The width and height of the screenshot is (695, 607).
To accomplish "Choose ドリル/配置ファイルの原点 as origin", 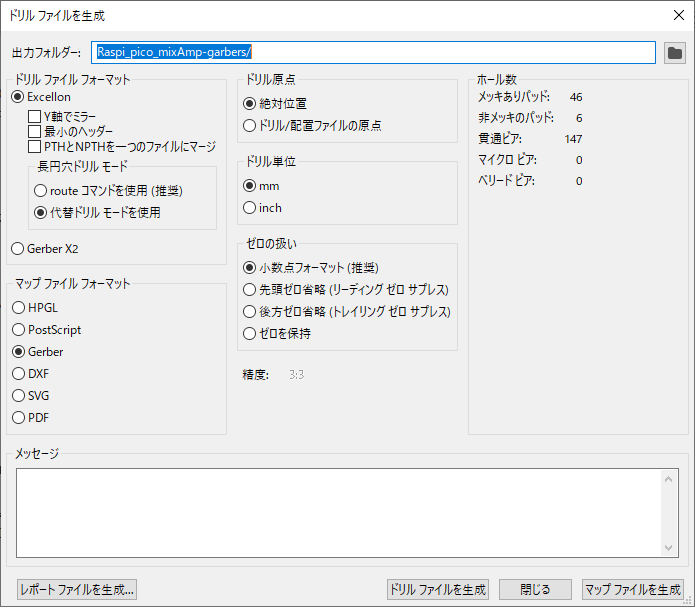I will click(312, 126).
